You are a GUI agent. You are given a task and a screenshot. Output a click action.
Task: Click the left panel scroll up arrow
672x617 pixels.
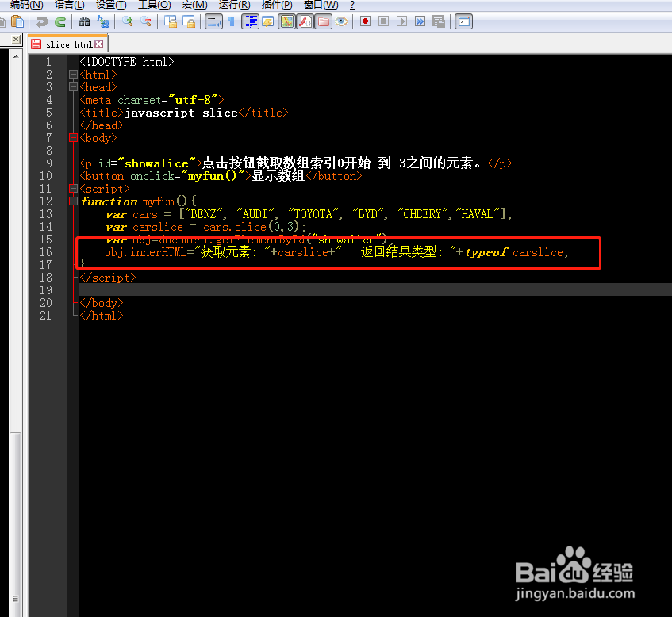[16, 56]
